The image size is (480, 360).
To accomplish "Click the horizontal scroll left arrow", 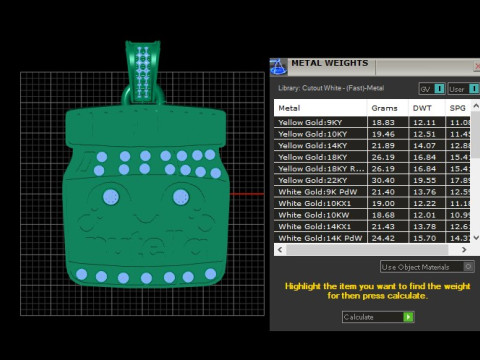I will (280, 250).
